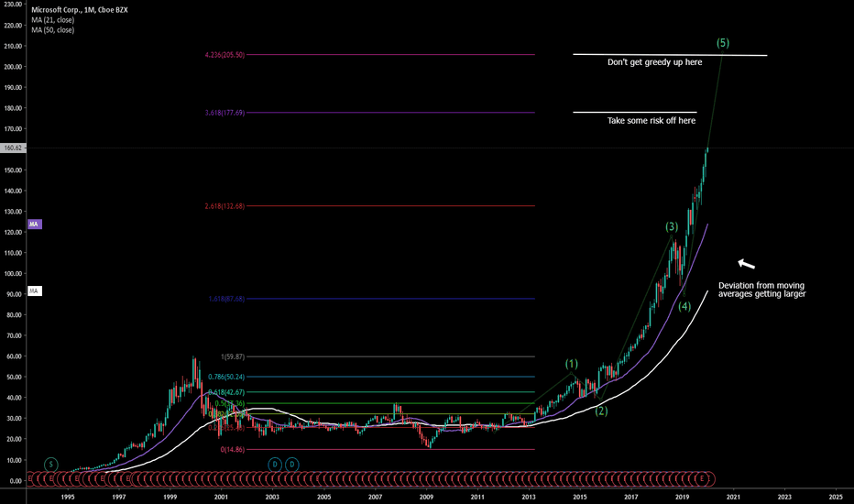854x504 pixels.
Task: Select the "Deviation from moving averages" annotation
Action: pyautogui.click(x=761, y=290)
